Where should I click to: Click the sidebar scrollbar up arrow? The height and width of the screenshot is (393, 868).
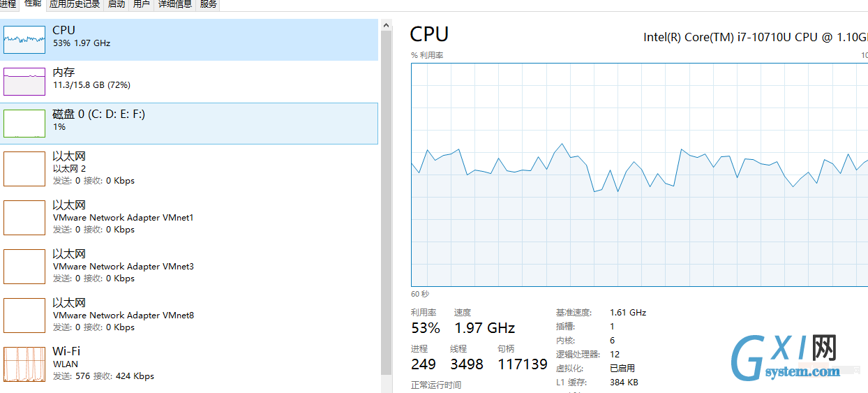pos(387,24)
